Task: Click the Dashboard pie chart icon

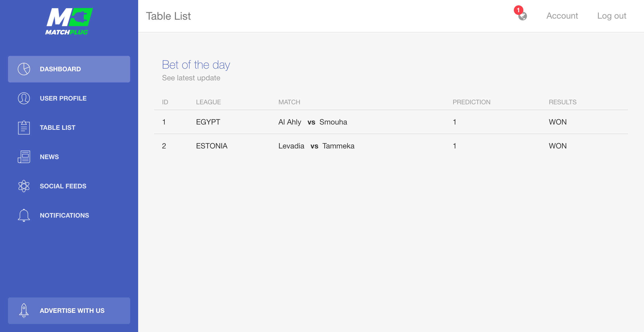Action: pyautogui.click(x=24, y=69)
